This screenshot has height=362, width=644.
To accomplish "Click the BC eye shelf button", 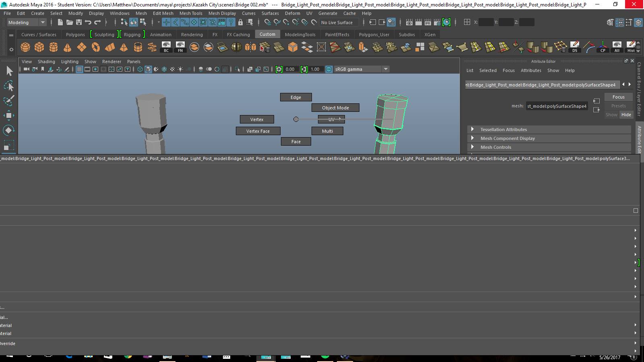I will coord(166,47).
